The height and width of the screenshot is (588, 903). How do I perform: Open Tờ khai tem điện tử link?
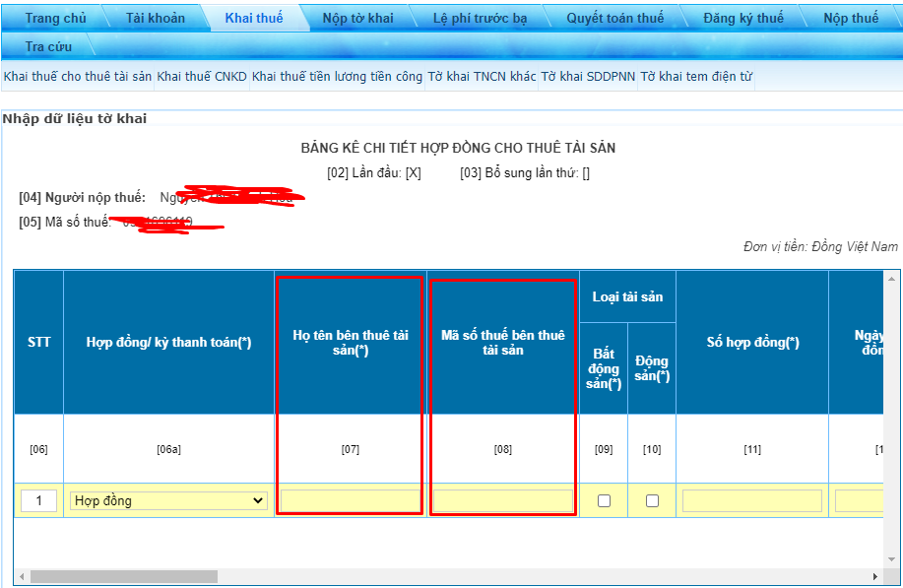click(696, 76)
